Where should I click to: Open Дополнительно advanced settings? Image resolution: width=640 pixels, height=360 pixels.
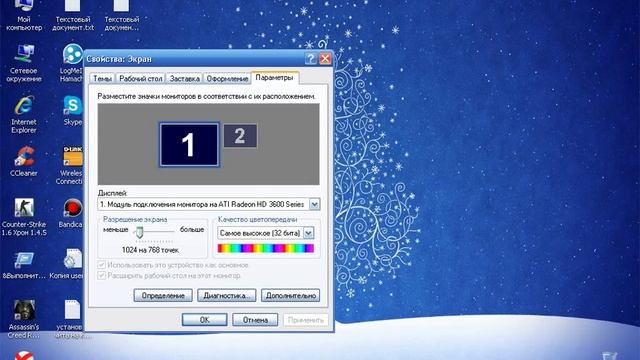coord(291,296)
